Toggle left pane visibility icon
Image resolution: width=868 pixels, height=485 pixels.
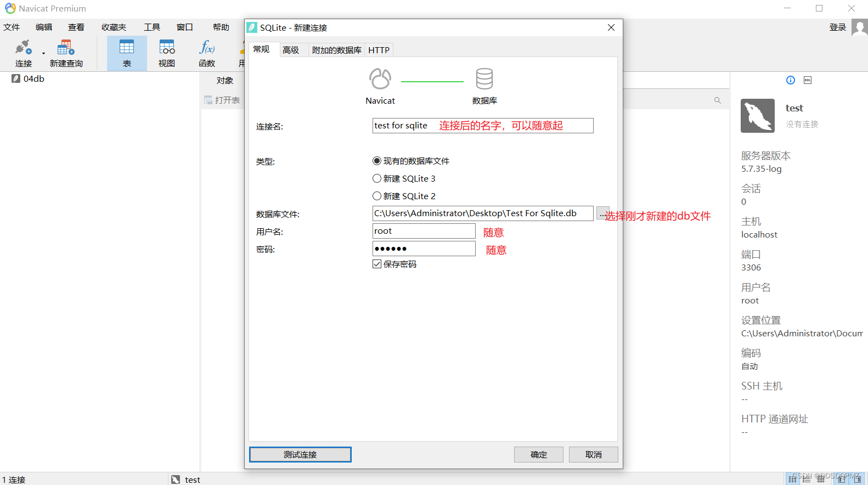click(842, 479)
